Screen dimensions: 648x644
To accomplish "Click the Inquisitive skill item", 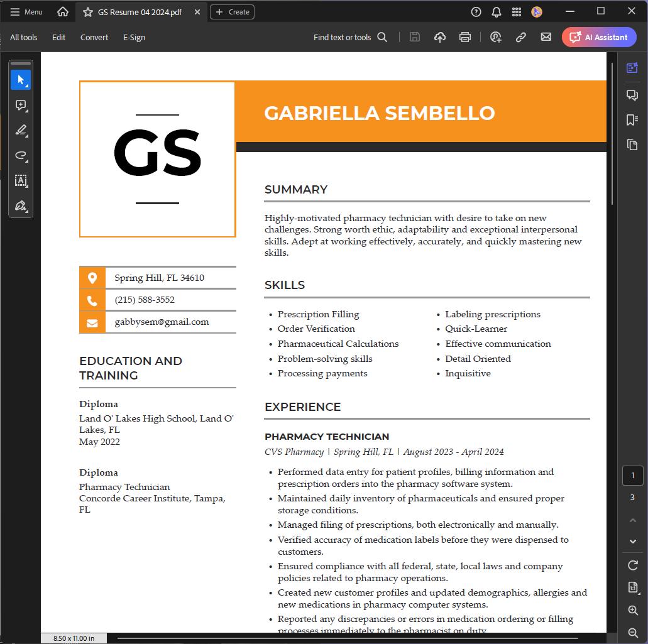I will click(468, 373).
